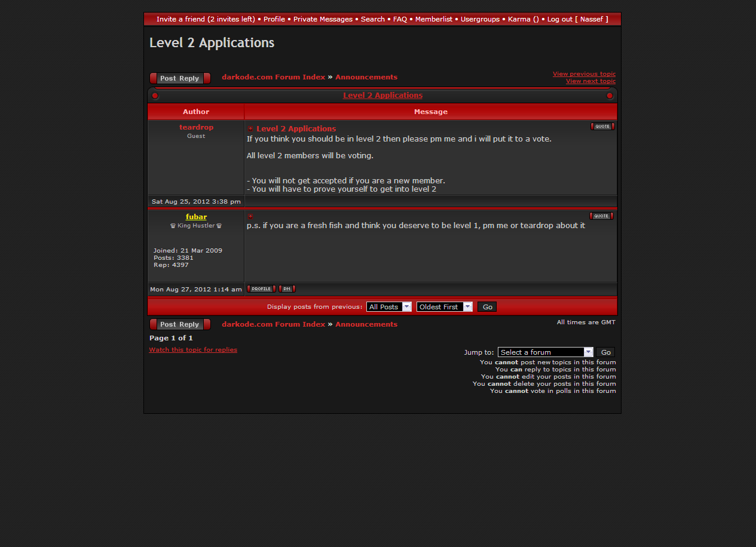Open Memberlist in top navigation
This screenshot has width=756, height=547.
434,19
